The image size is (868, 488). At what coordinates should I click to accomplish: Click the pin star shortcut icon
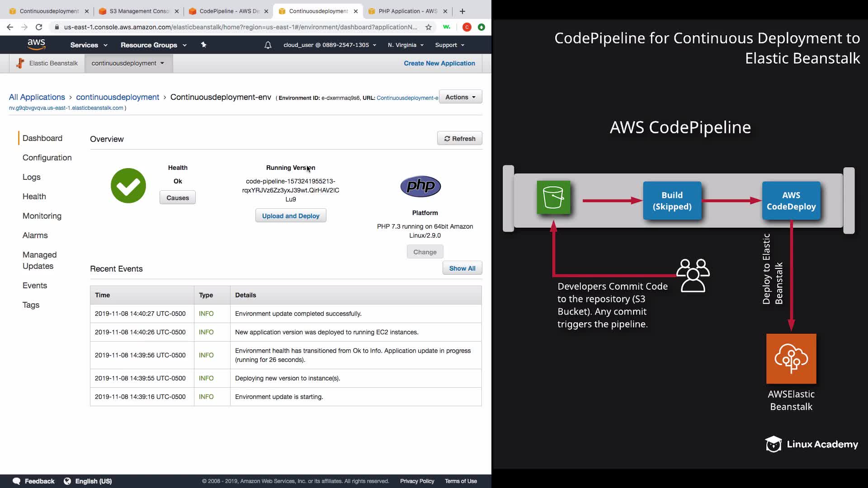coord(203,45)
